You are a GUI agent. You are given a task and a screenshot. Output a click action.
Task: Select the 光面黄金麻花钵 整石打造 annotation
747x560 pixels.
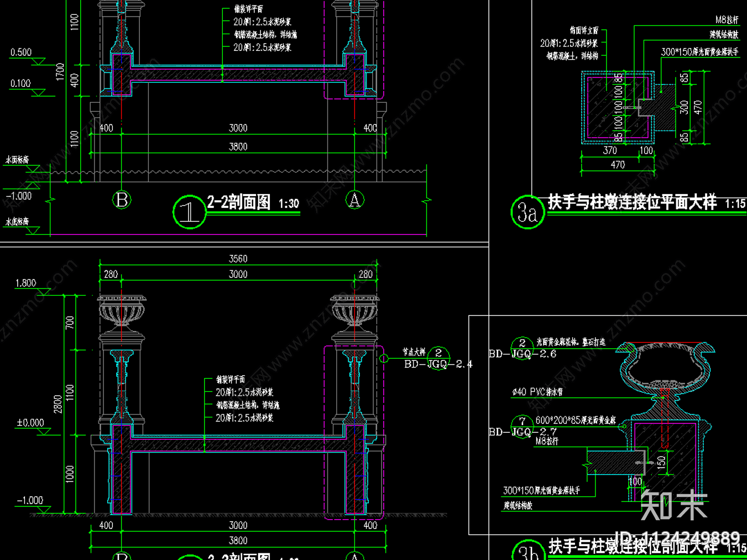[571, 342]
